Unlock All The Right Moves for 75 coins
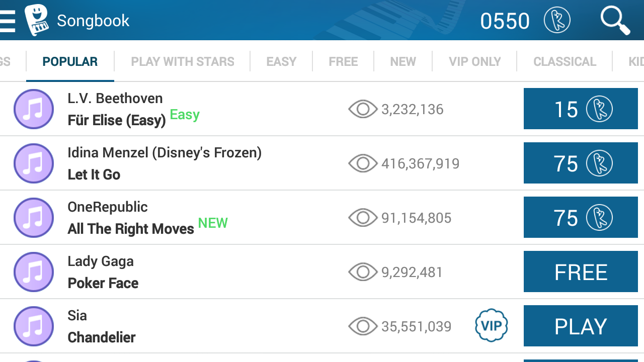The height and width of the screenshot is (362, 644). click(x=581, y=218)
